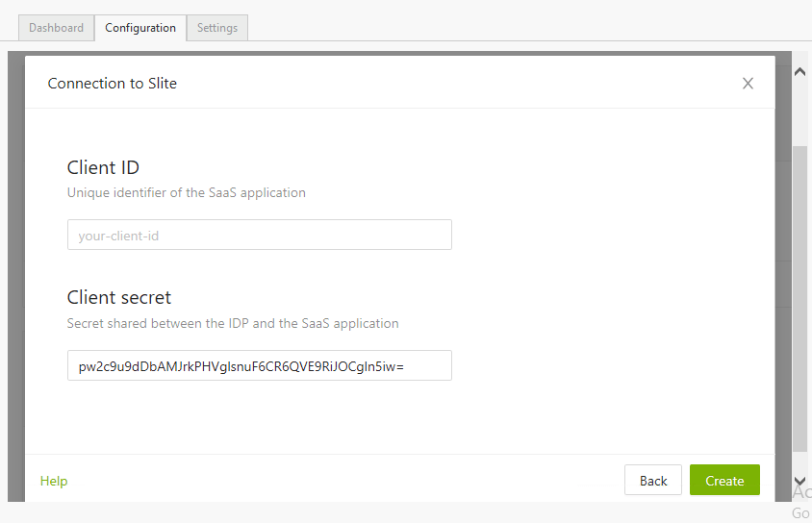Click the Connection to Slite title
The width and height of the screenshot is (812, 523).
113,84
